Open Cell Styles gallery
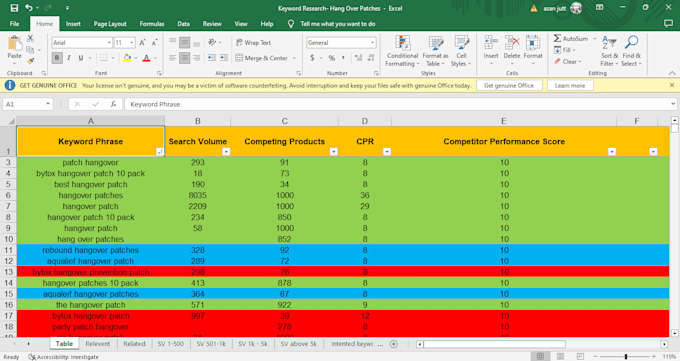This screenshot has height=361, width=680. [x=461, y=51]
